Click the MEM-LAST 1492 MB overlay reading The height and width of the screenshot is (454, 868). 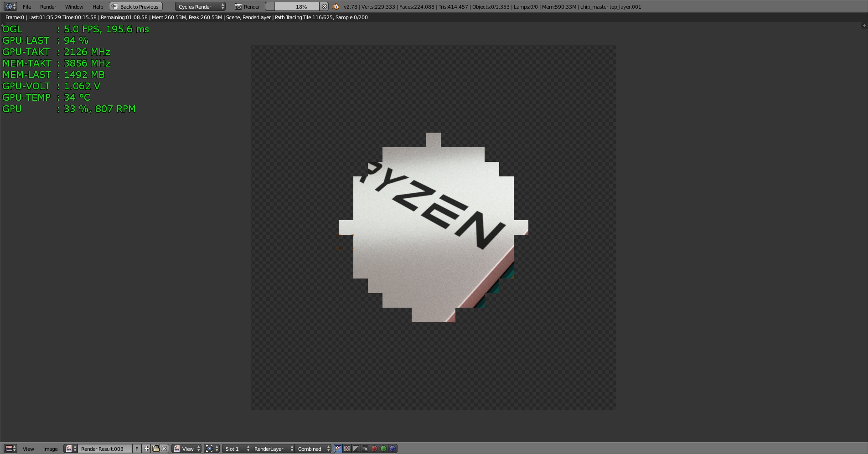click(x=54, y=75)
